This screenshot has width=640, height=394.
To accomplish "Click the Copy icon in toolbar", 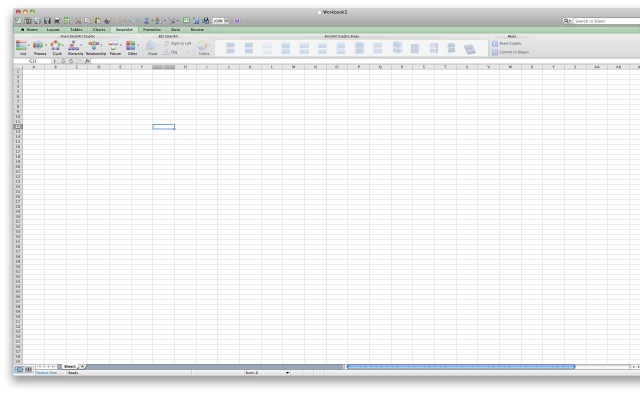I will pyautogui.click(x=87, y=20).
